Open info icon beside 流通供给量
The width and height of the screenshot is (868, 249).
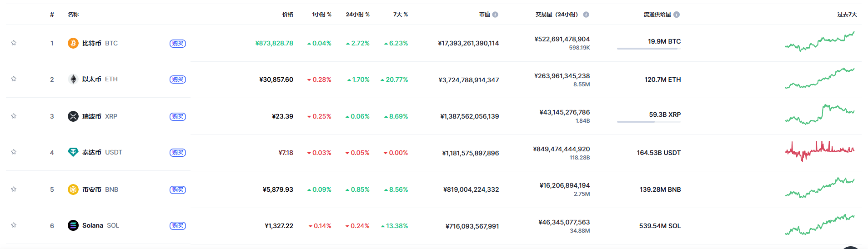tap(677, 15)
